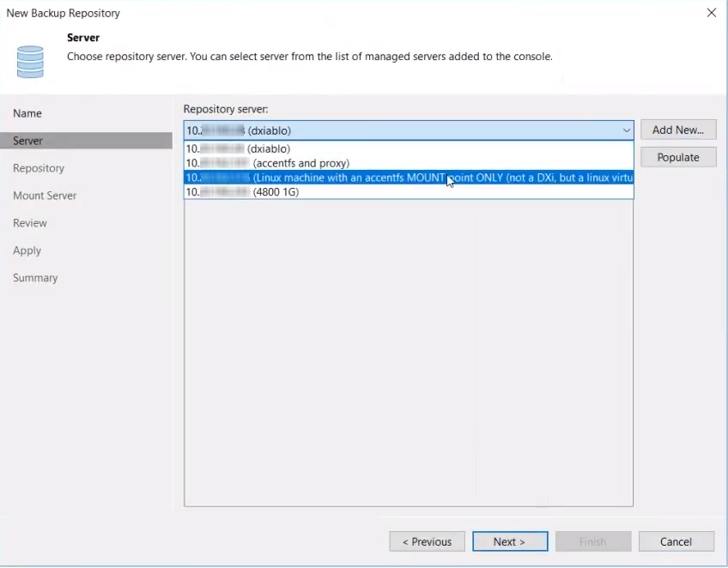The image size is (728, 568).
Task: Close the New Backup Repository dialog
Action: [x=711, y=13]
